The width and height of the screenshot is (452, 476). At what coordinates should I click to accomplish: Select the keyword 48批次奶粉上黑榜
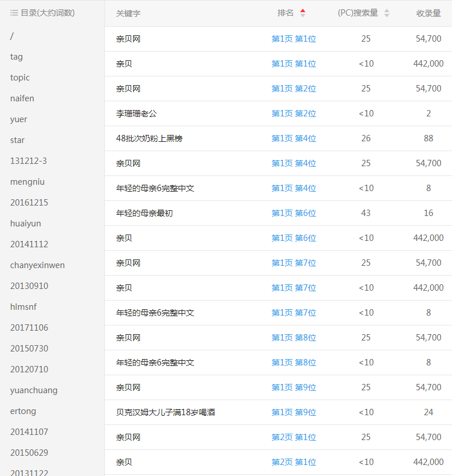(150, 138)
